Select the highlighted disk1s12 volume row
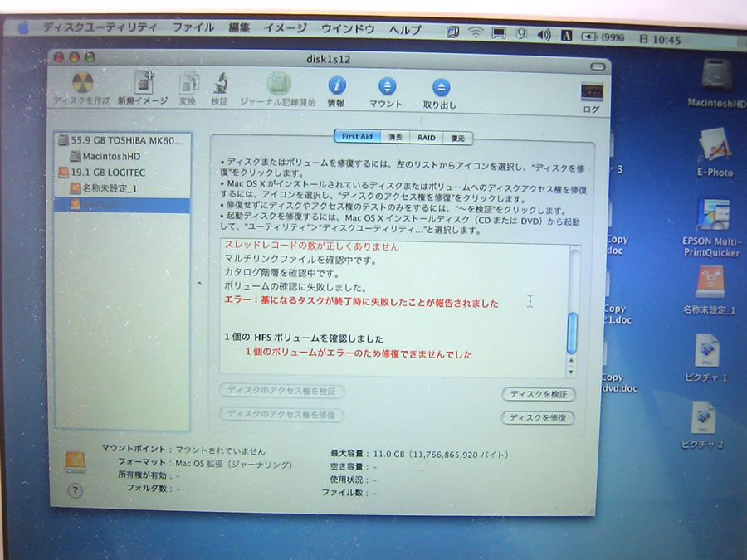 pyautogui.click(x=123, y=205)
